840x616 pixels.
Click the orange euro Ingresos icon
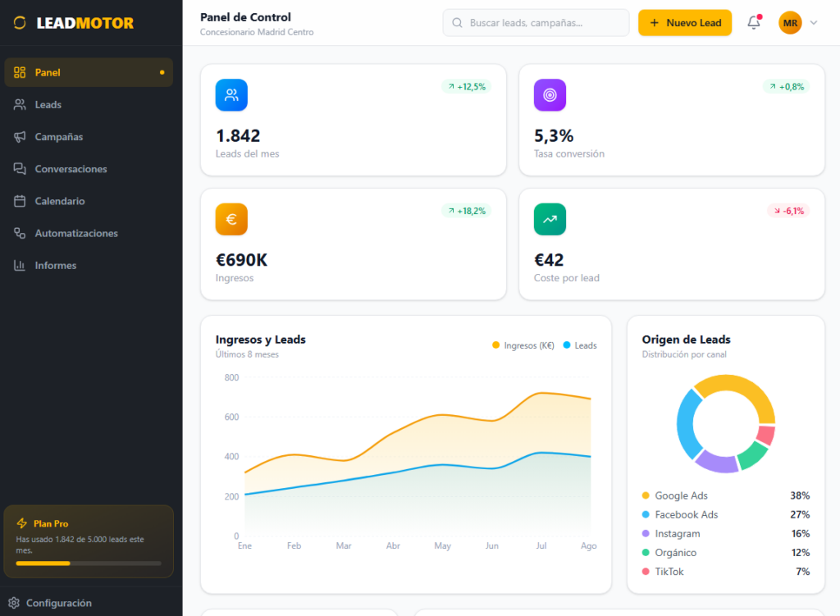[x=231, y=219]
